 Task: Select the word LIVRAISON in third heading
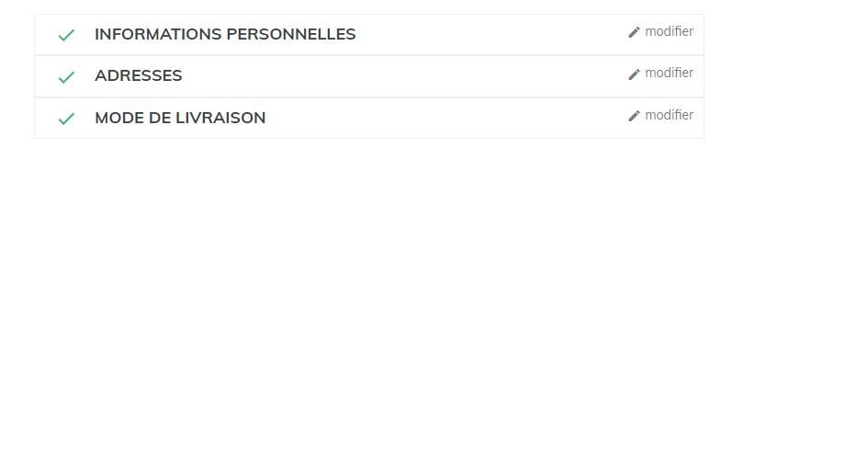point(220,118)
